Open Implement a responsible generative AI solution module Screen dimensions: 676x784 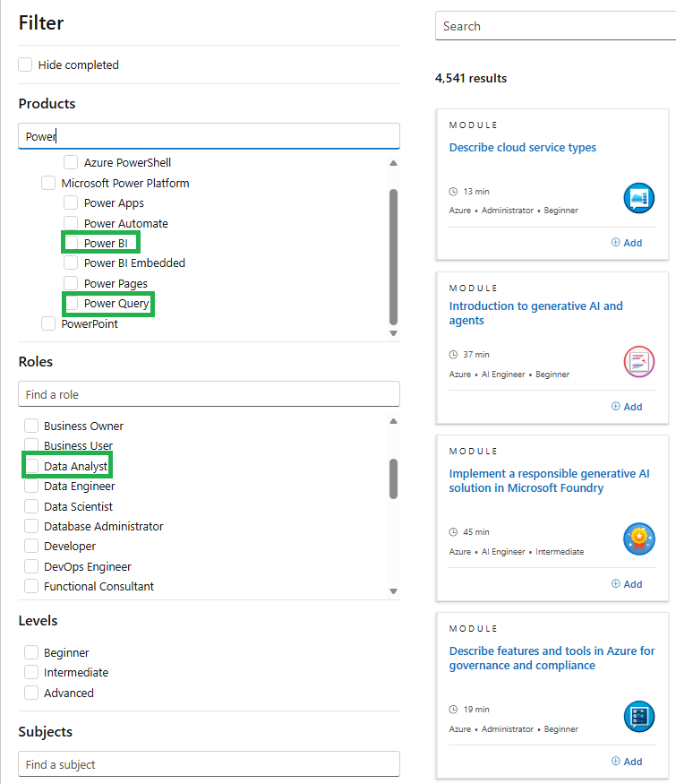549,480
